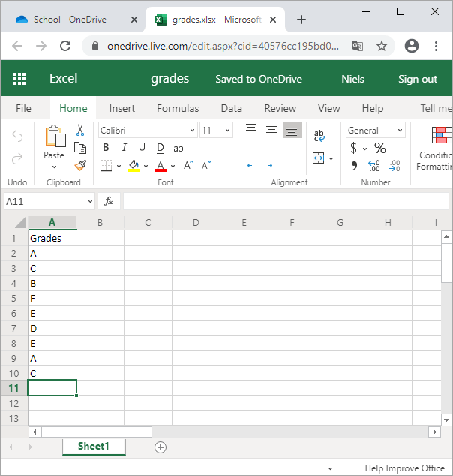
Task: Expand the General number format dropdown
Action: (x=376, y=131)
